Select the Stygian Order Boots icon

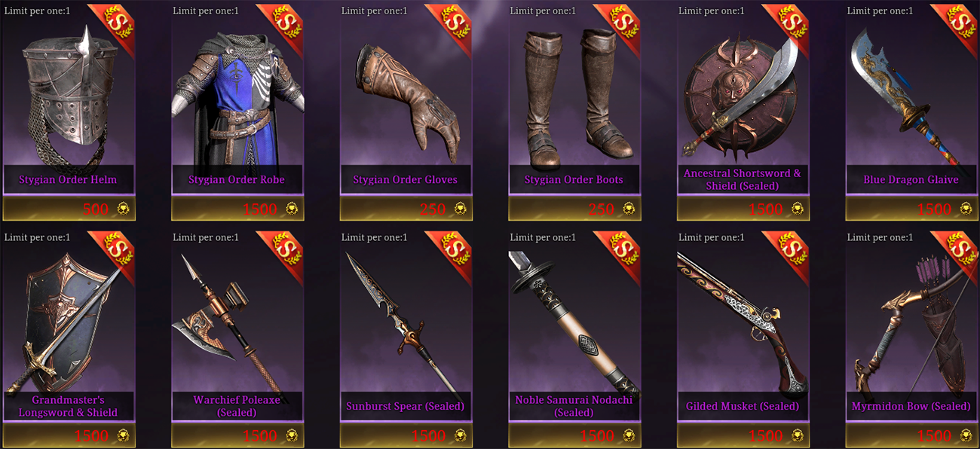pos(577,98)
